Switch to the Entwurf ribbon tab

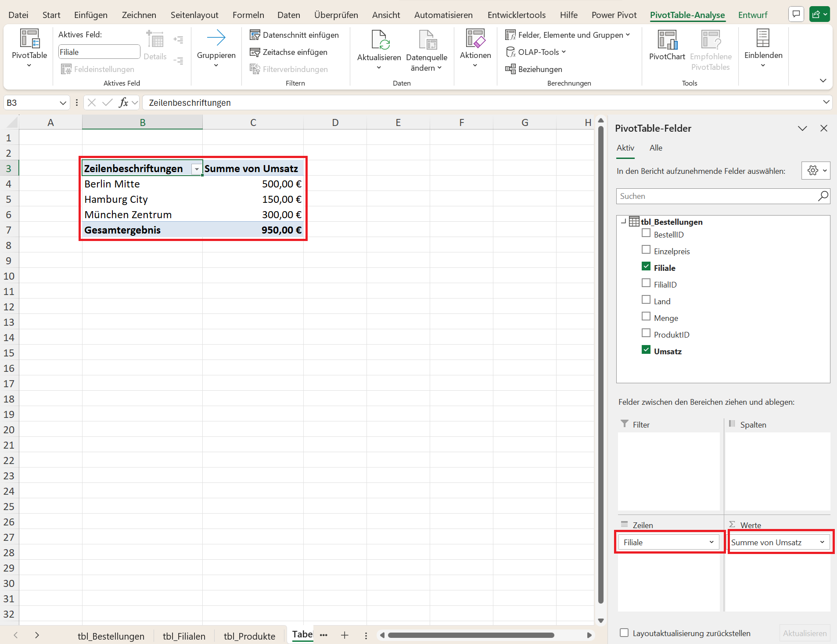pos(752,15)
